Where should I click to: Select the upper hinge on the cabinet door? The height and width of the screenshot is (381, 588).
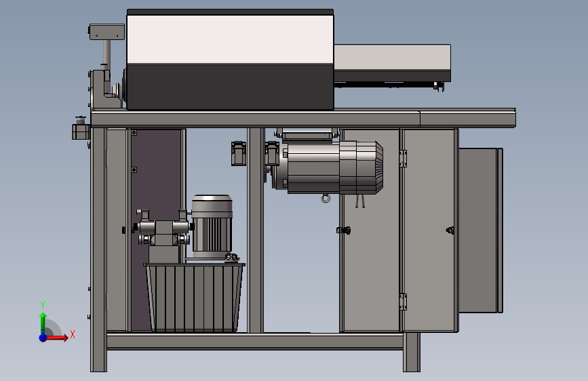coord(403,158)
